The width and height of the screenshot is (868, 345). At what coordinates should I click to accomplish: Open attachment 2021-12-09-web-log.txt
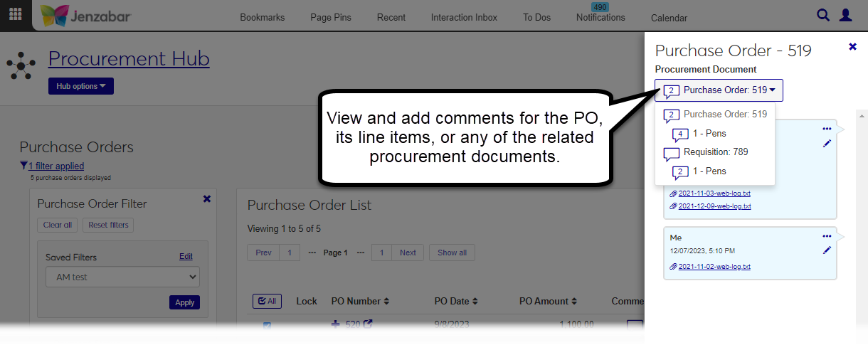click(x=714, y=206)
